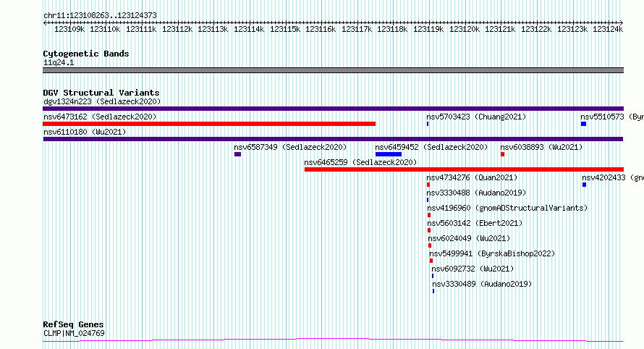Click the 123109k ruler position
644x349 pixels.
pos(69,29)
